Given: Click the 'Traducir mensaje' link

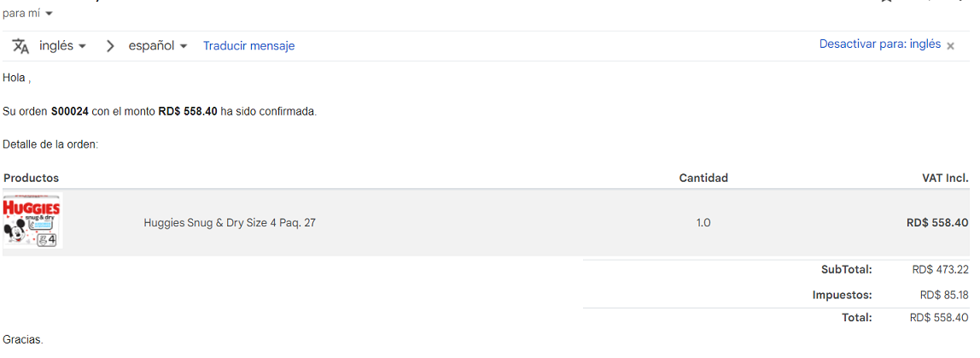Looking at the screenshot, I should coord(248,46).
